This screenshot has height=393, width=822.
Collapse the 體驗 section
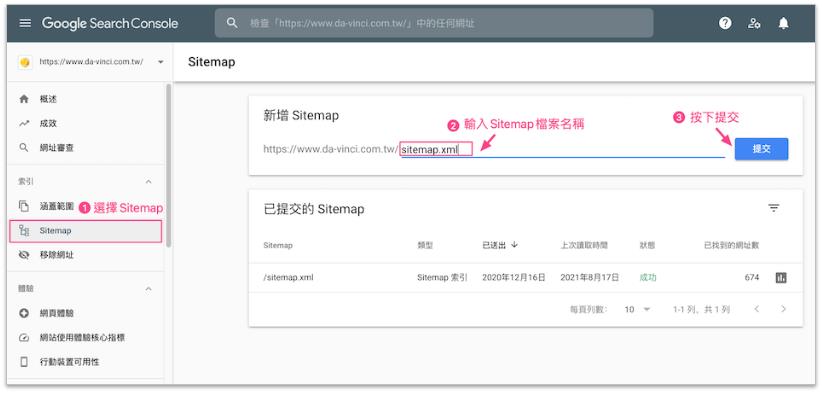(x=148, y=289)
